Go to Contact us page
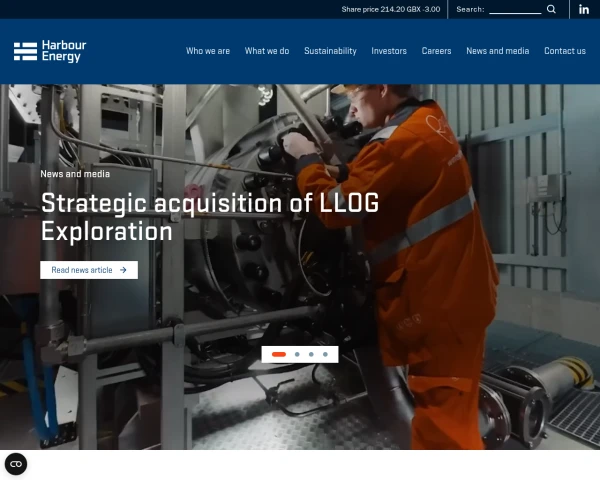Image resolution: width=600 pixels, height=480 pixels. coord(565,51)
